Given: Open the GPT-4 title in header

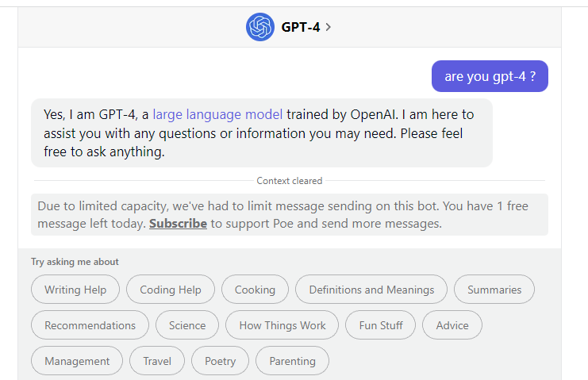Looking at the screenshot, I should (301, 27).
